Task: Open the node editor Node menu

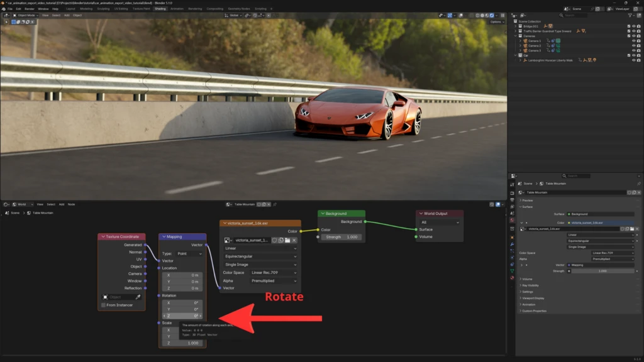Action: pyautogui.click(x=71, y=204)
